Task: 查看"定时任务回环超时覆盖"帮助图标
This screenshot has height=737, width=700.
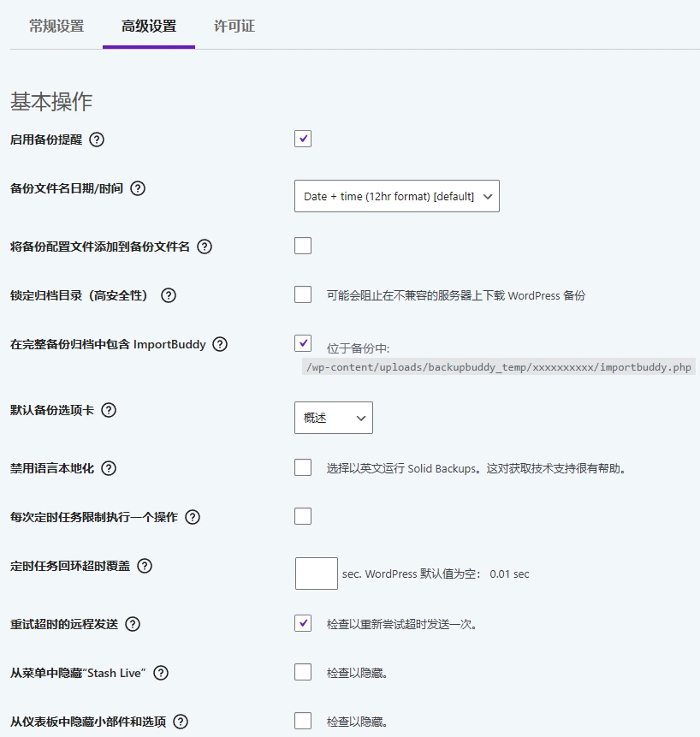Action: point(145,566)
